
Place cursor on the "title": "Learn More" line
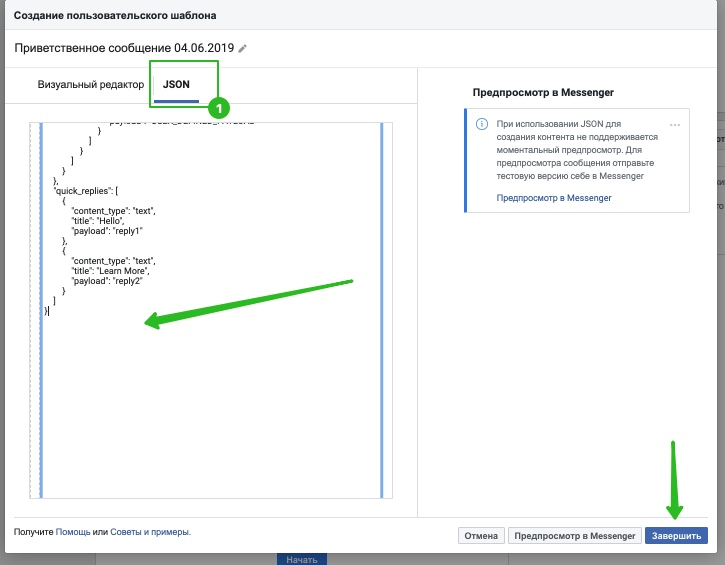(111, 271)
